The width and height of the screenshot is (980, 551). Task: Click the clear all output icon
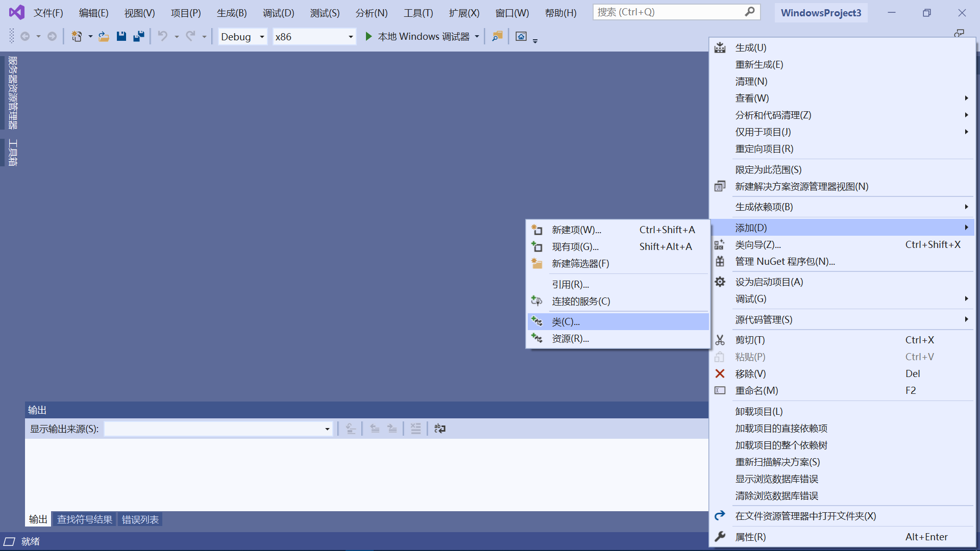click(x=416, y=429)
